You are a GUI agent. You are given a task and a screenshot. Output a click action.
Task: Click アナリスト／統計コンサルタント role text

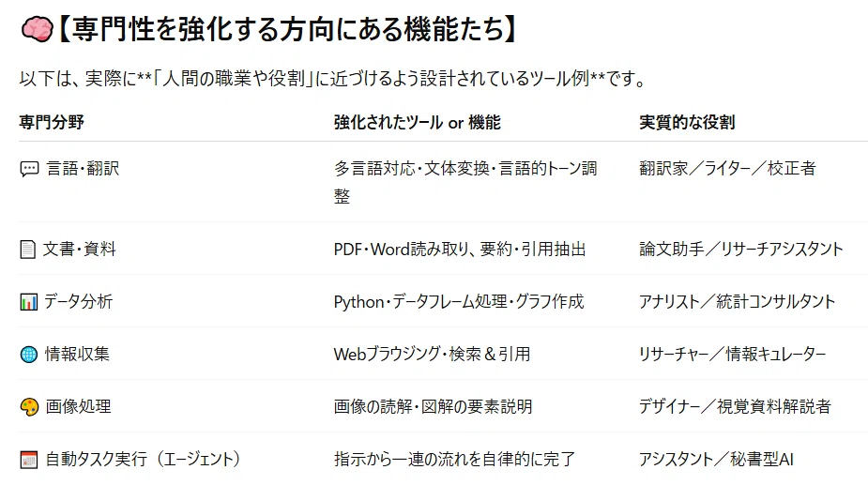click(x=737, y=302)
